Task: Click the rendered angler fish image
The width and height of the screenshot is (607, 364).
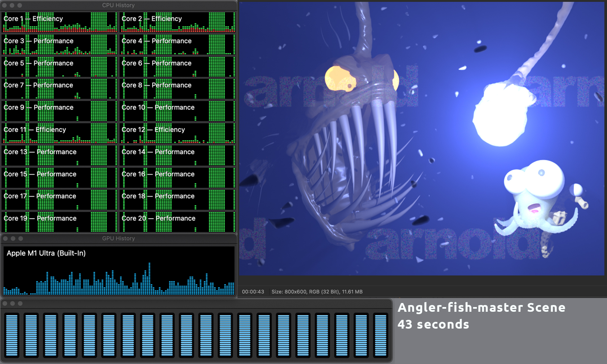Action: click(422, 139)
